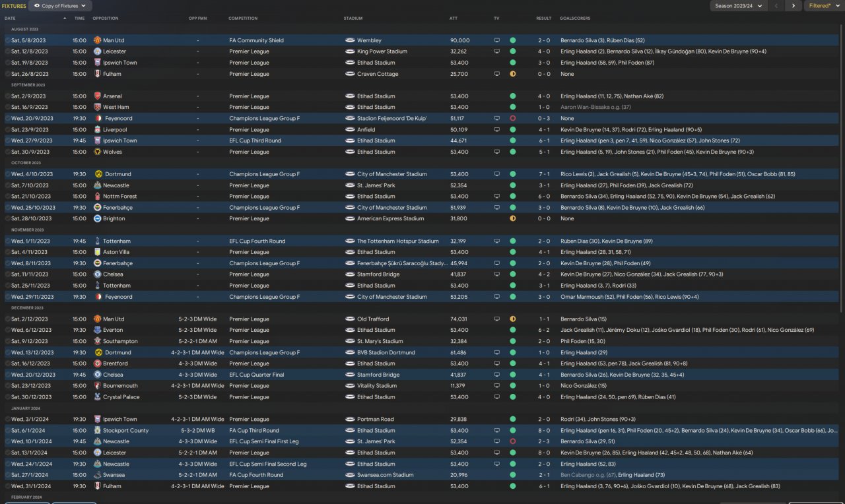
Task: Sort fixtures by the Competition column header
Action: point(243,18)
